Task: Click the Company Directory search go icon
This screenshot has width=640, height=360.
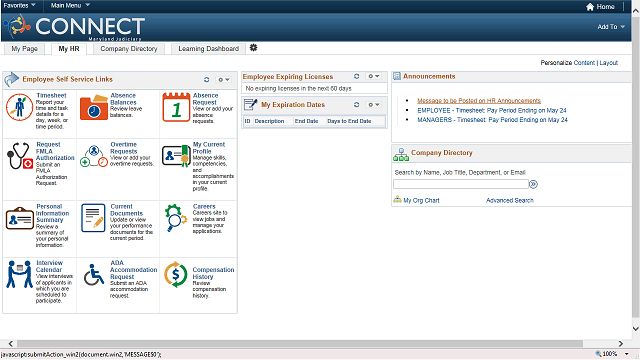Action: click(533, 184)
